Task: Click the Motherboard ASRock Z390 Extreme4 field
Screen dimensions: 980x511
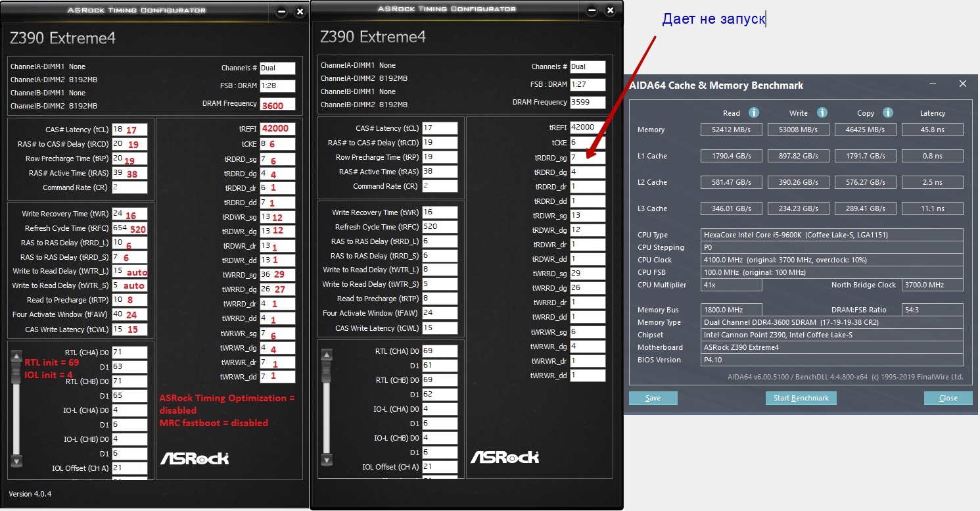Action: pyautogui.click(x=832, y=347)
